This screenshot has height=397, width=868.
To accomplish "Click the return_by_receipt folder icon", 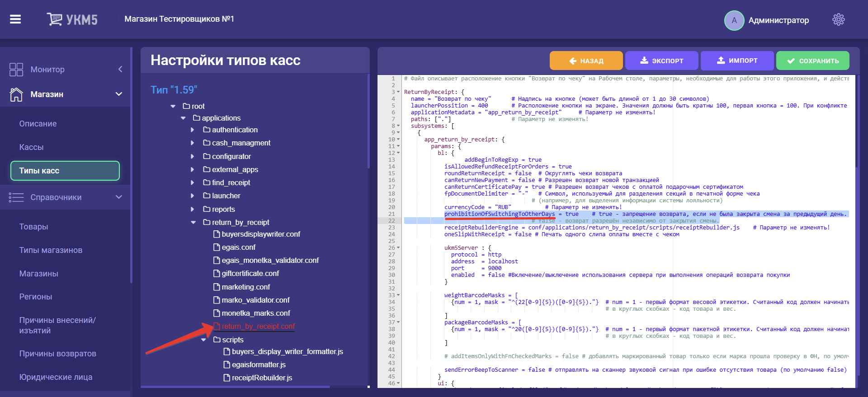I will (x=207, y=222).
